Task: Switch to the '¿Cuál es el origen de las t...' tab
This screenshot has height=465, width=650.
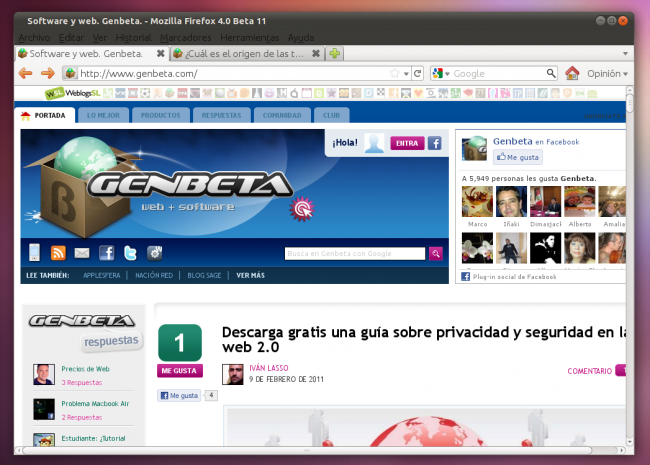Action: click(x=246, y=53)
